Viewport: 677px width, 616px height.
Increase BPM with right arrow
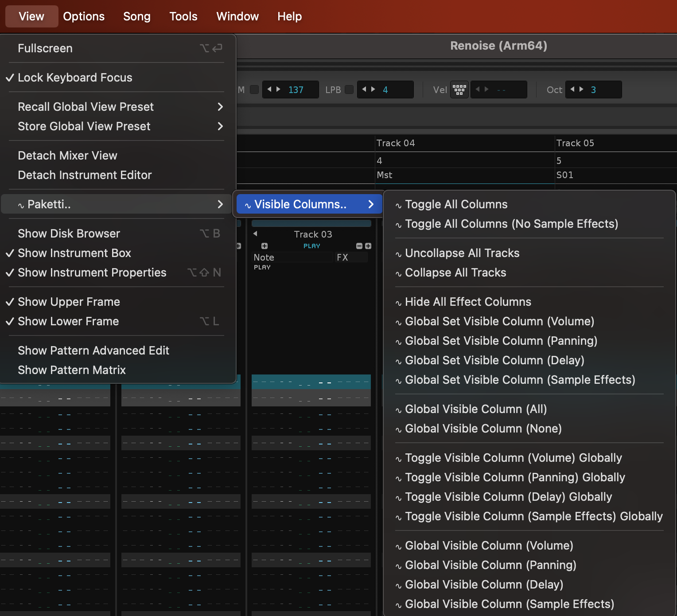(278, 89)
